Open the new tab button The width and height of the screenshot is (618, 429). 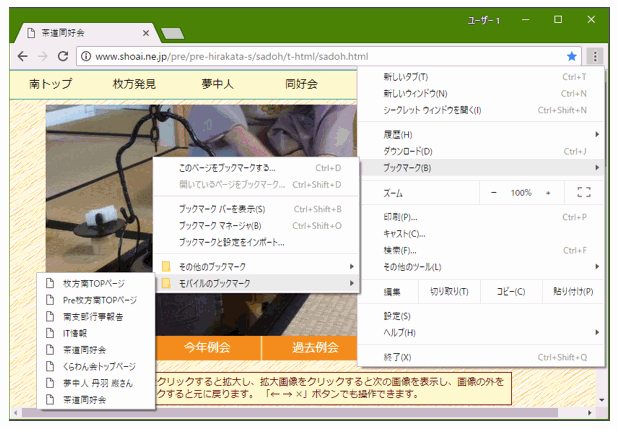(x=171, y=33)
